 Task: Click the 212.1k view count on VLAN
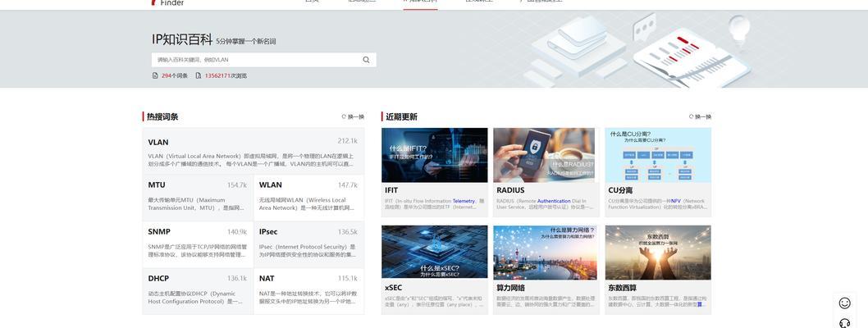click(x=348, y=141)
